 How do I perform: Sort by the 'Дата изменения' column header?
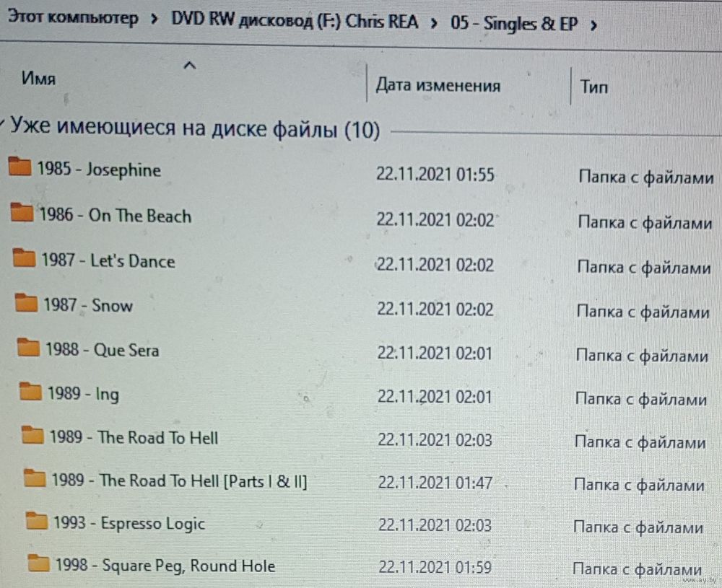click(x=438, y=85)
